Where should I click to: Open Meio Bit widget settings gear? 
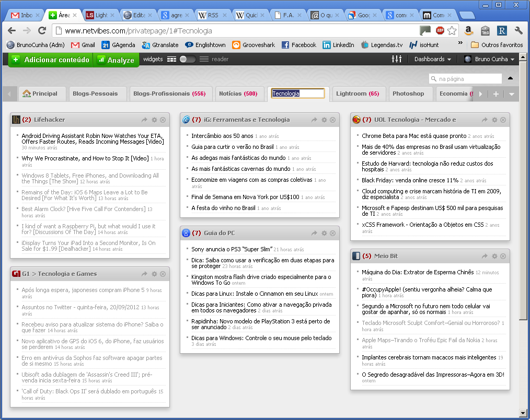click(x=494, y=256)
